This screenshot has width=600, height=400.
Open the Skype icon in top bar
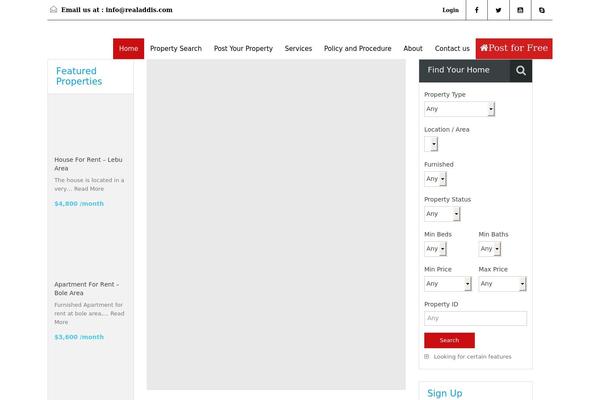tap(542, 10)
